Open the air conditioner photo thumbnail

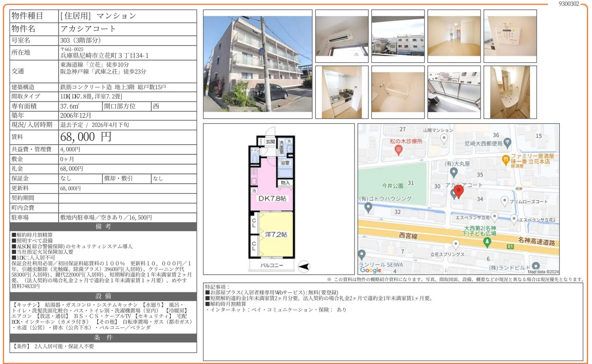click(341, 36)
